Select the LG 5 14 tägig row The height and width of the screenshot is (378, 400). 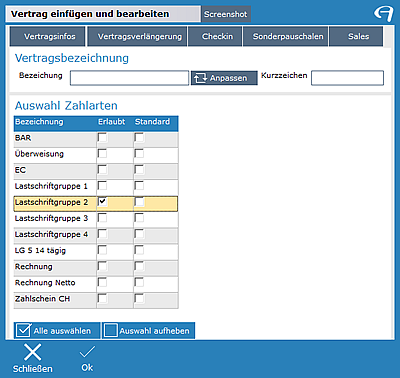[x=96, y=251]
